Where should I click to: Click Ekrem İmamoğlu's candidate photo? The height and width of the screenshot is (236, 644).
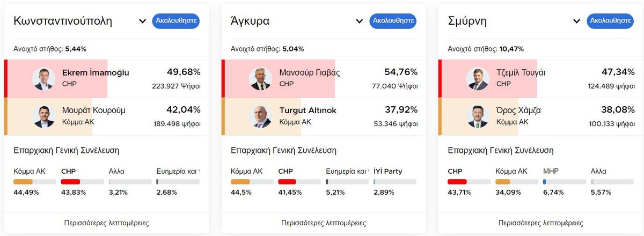(x=43, y=78)
